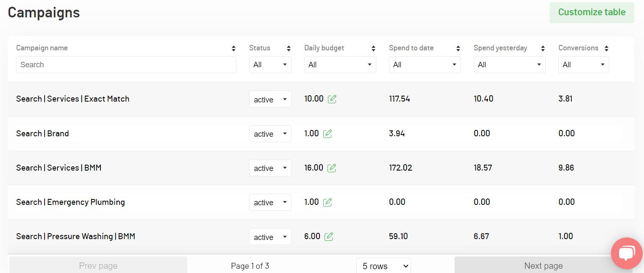Open budget editor for Search | Emergency Plumbing
Image resolution: width=644 pixels, height=273 pixels.
click(x=328, y=202)
